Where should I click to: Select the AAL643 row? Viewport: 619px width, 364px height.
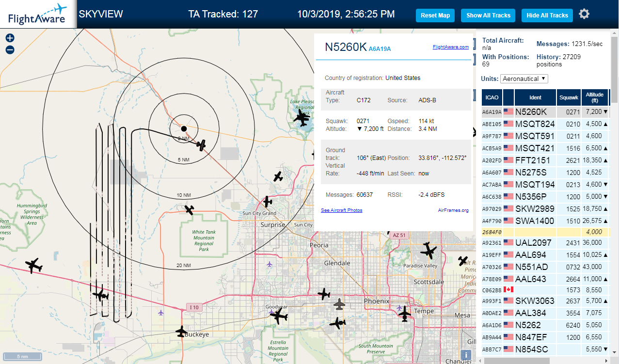coord(546,279)
